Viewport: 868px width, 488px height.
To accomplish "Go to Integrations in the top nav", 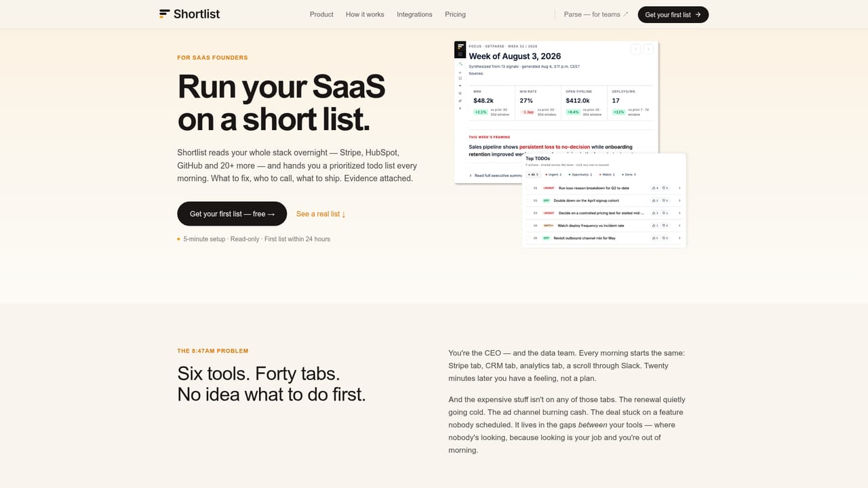I will coord(414,14).
